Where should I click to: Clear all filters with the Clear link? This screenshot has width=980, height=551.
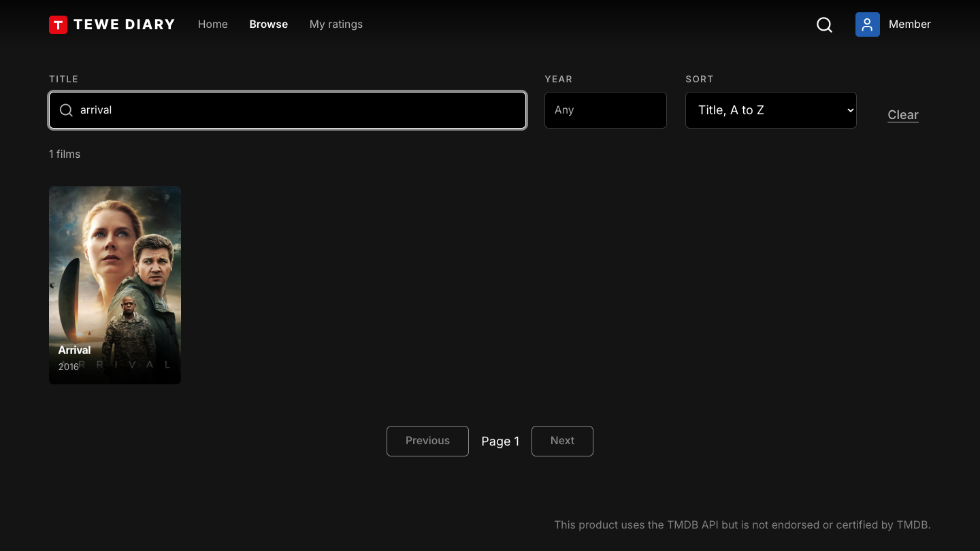point(902,115)
